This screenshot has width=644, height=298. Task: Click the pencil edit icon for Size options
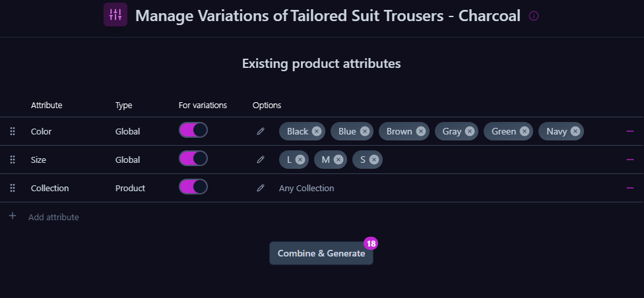pos(261,160)
